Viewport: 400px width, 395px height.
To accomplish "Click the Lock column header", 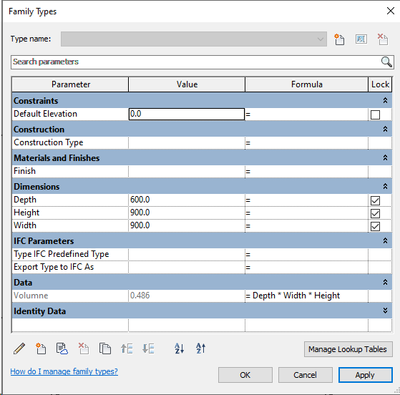I will (x=380, y=84).
